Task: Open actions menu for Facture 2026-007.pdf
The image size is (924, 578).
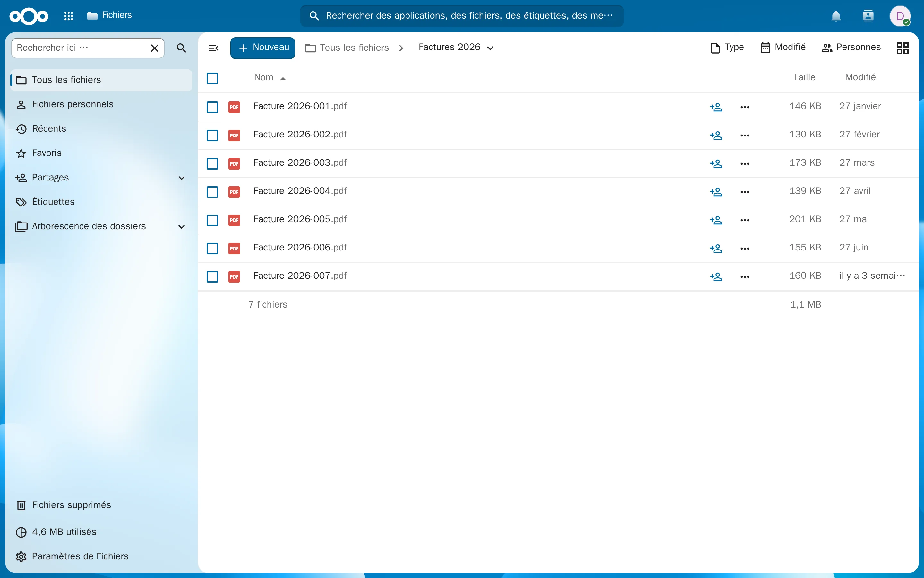Action: (745, 277)
